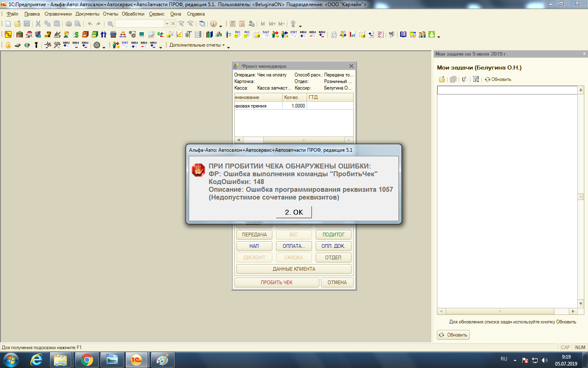This screenshot has height=368, width=588.
Task: Click the blue open book icon
Action: point(403,34)
